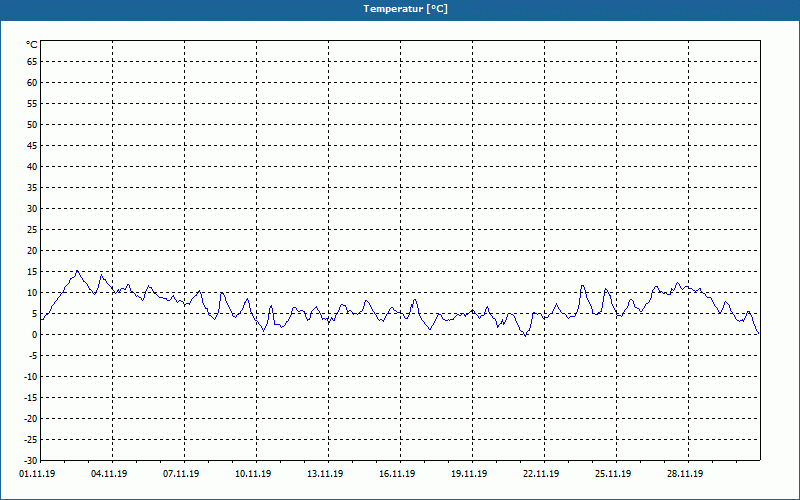Click the 65 y-axis value
Viewport: 800px width, 500px height.
pos(32,62)
